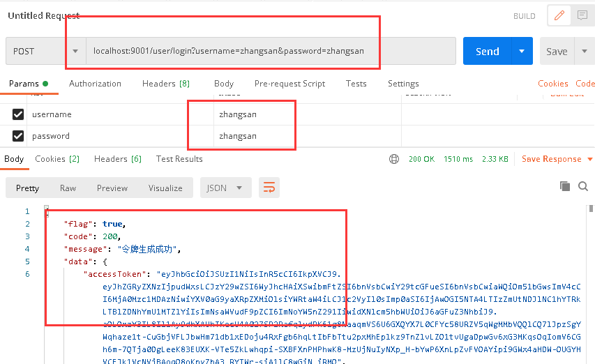Click the password key cell
The image size is (595, 364).
coord(120,136)
